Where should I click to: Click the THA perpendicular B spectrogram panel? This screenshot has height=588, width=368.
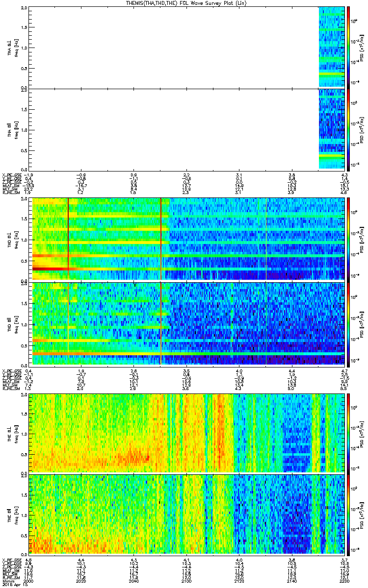[187, 48]
